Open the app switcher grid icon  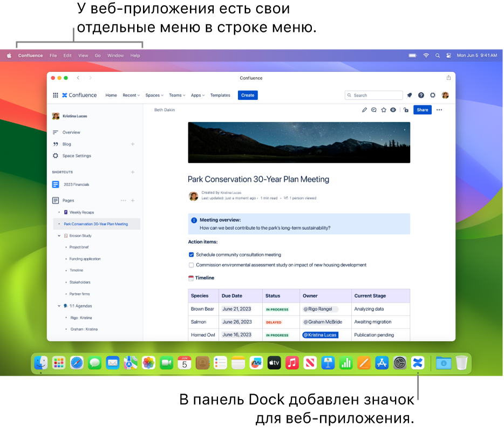(55, 95)
